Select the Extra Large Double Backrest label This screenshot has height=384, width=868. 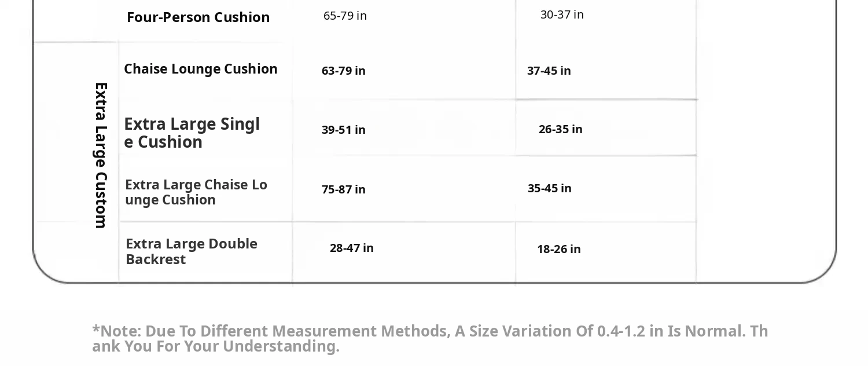pyautogui.click(x=192, y=251)
